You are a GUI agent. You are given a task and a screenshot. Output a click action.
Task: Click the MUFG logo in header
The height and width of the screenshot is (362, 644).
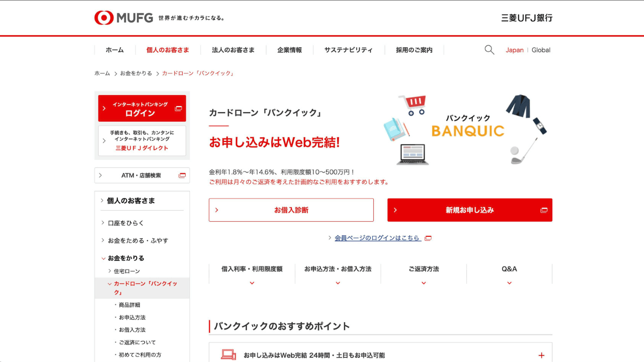point(123,18)
